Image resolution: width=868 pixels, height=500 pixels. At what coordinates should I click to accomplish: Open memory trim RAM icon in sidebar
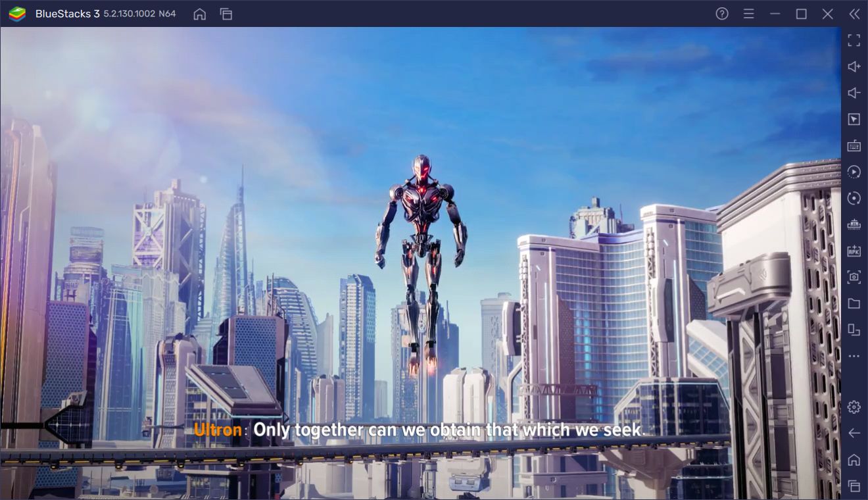[x=854, y=224]
